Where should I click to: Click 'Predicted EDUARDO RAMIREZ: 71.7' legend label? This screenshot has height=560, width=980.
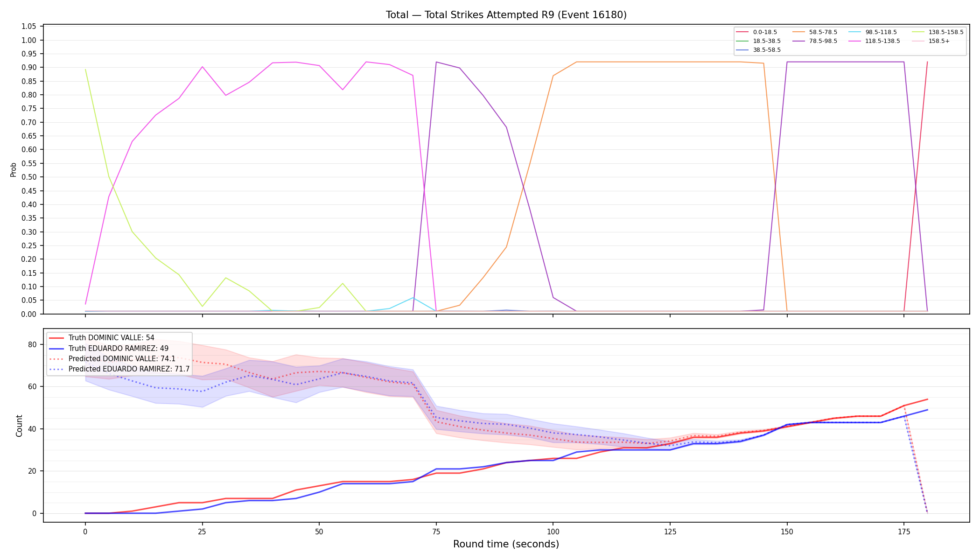click(x=129, y=369)
